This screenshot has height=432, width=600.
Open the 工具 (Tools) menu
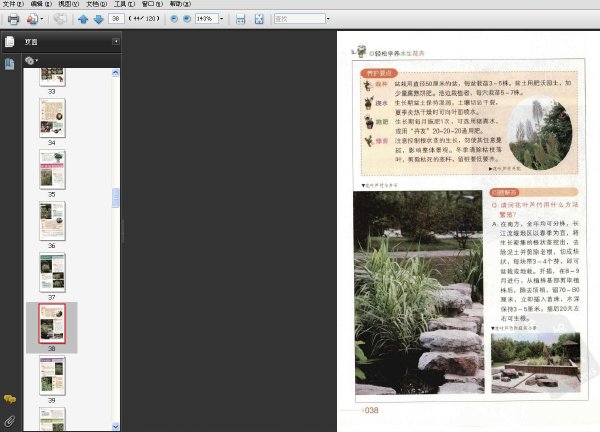point(124,4)
